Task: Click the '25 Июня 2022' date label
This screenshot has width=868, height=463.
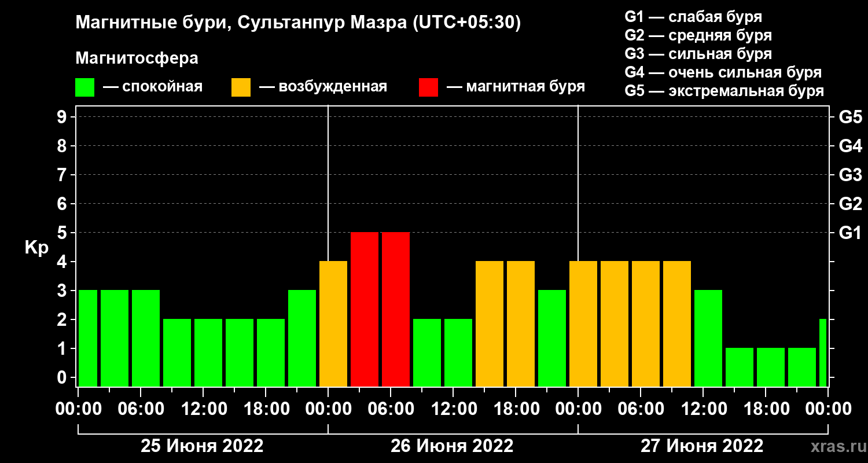Action: (x=203, y=446)
